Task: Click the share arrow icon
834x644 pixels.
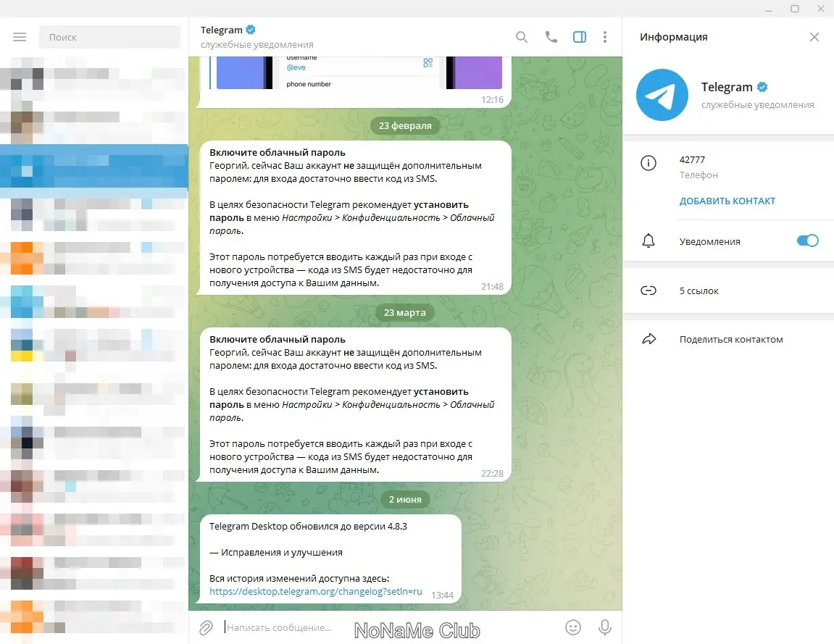Action: tap(649, 339)
